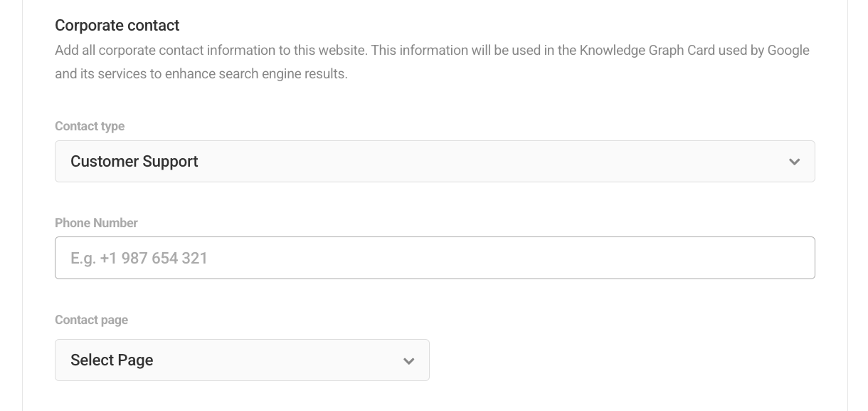
Task: Open the Contact type dropdown
Action: (434, 162)
